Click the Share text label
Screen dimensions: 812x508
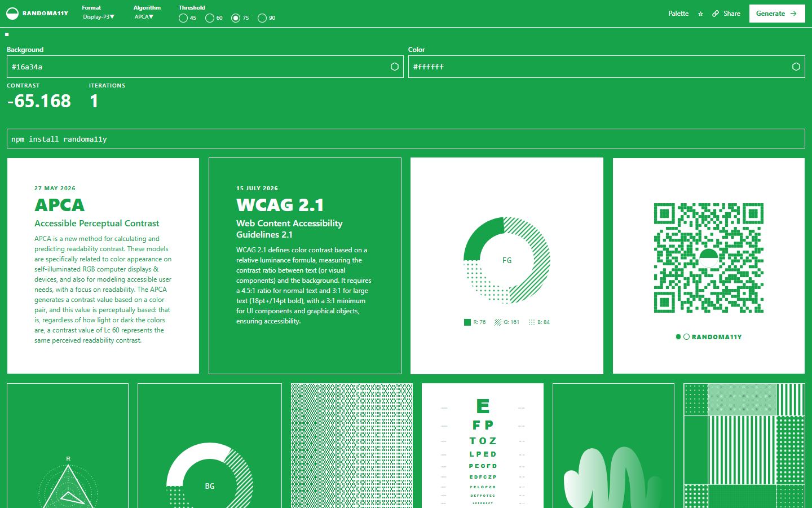(x=732, y=14)
